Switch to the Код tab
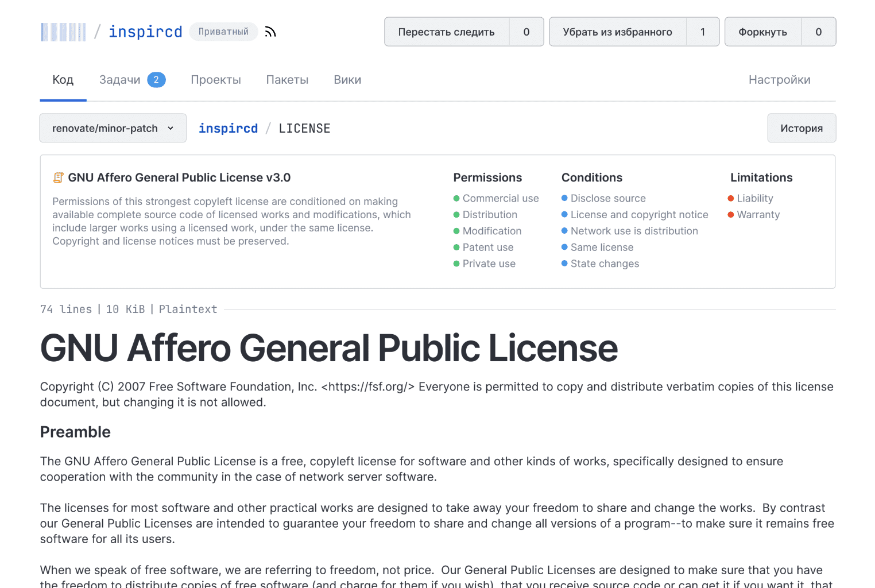The image size is (875, 588). point(63,80)
